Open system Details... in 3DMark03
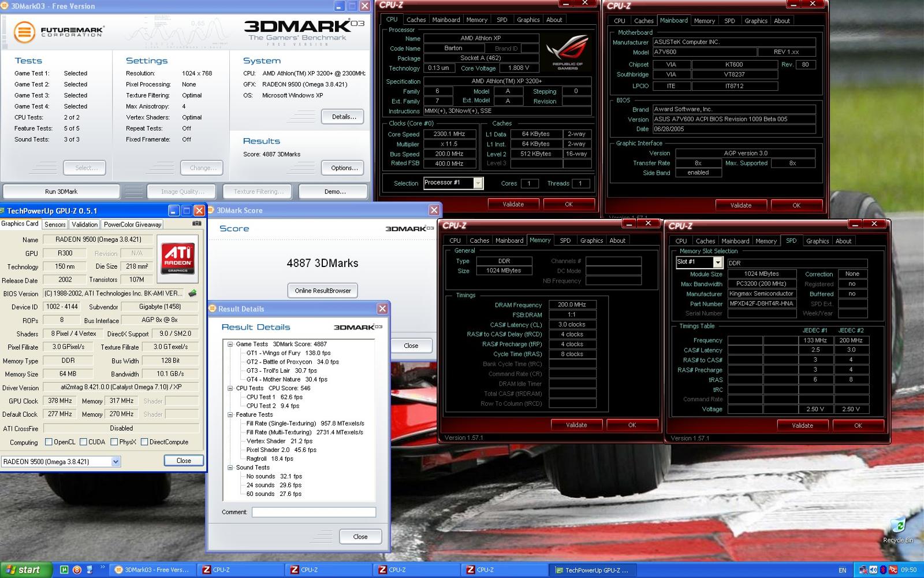The width and height of the screenshot is (924, 578). (344, 117)
